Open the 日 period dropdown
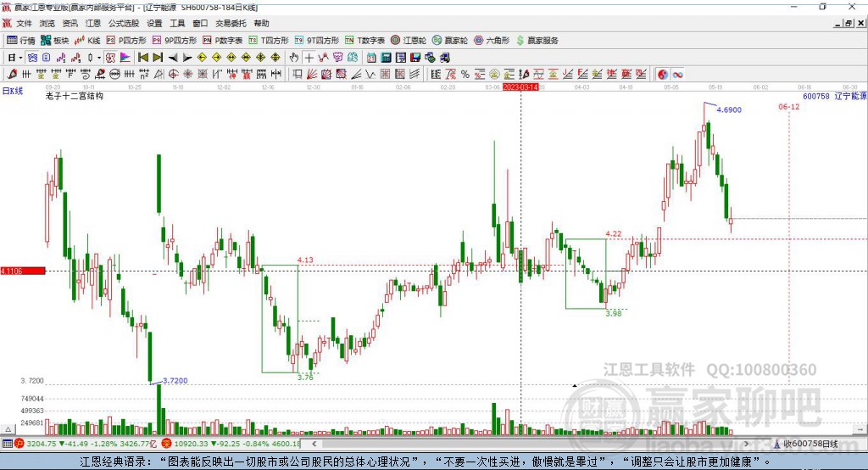This screenshot has width=868, height=470. [x=15, y=58]
